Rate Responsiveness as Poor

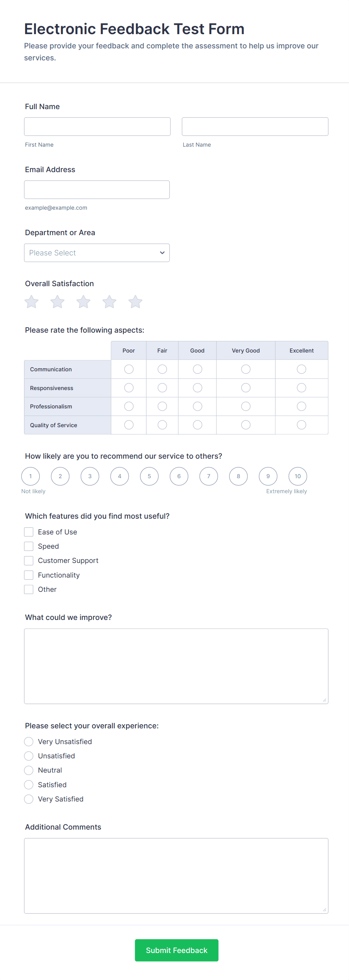[x=129, y=388]
